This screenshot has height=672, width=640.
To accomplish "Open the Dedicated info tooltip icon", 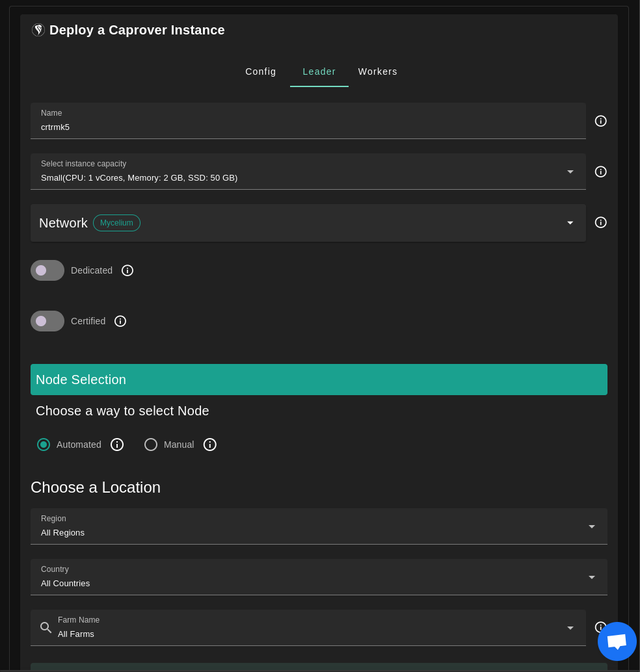I will point(127,270).
